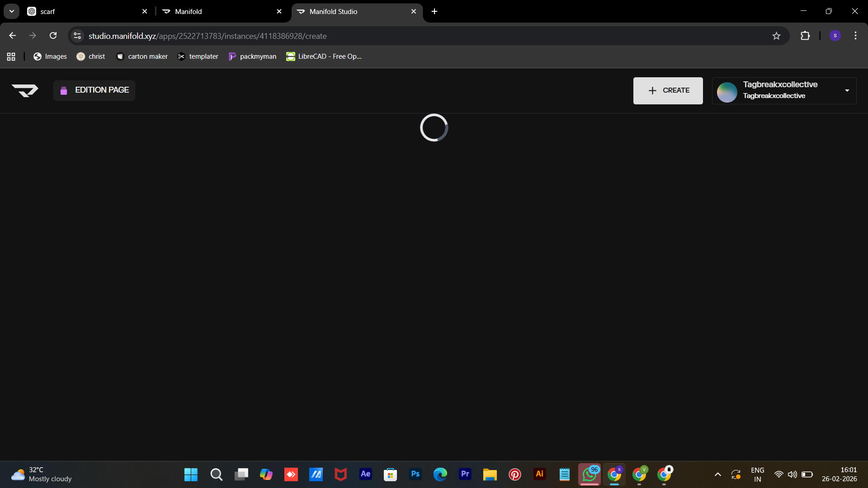Launch Photoshop from the taskbar

pyautogui.click(x=415, y=474)
